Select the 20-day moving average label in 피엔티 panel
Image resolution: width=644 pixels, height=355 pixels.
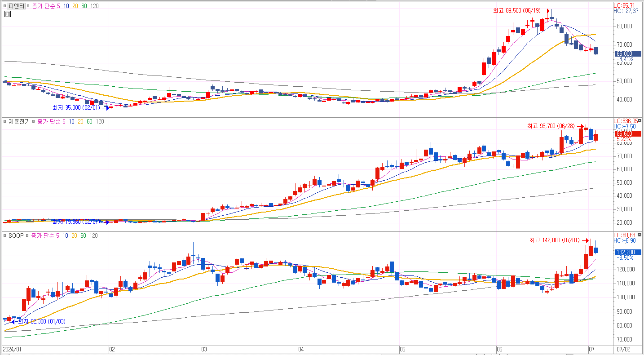(75, 6)
